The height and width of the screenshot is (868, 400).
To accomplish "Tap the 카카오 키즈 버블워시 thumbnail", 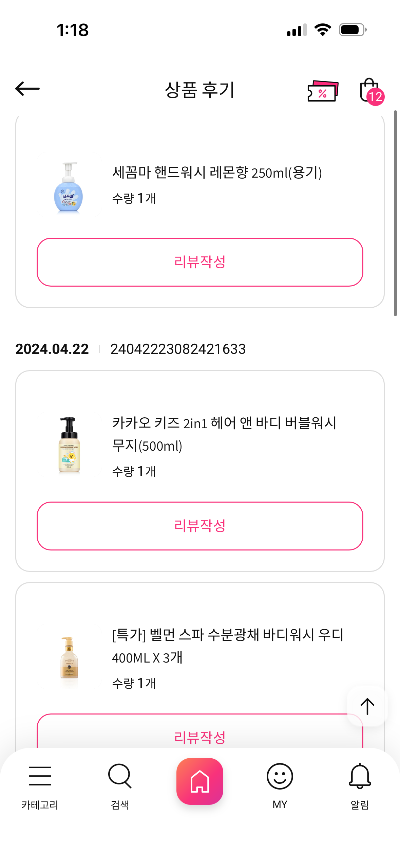I will [69, 445].
